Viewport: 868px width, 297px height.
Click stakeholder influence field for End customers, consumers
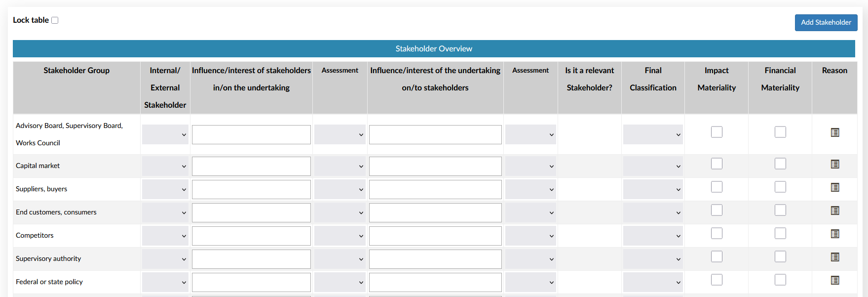click(x=251, y=212)
